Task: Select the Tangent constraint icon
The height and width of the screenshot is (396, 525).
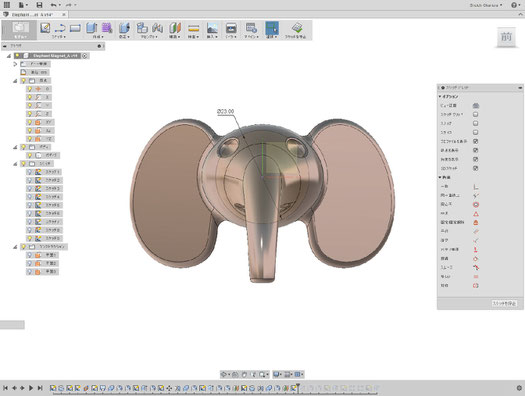Action: [475, 259]
